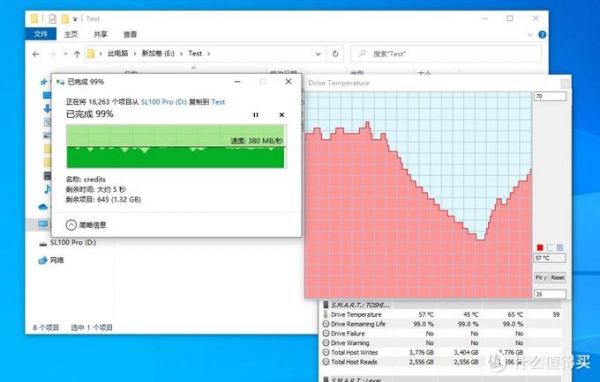Pick the red graph color swatch
Viewport: 600px width, 382px height.
[540, 248]
